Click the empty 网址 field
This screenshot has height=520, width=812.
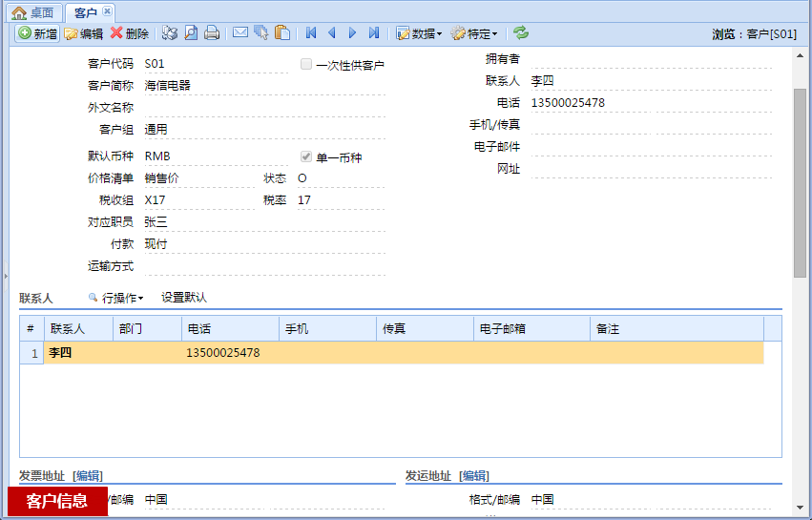coord(652,169)
